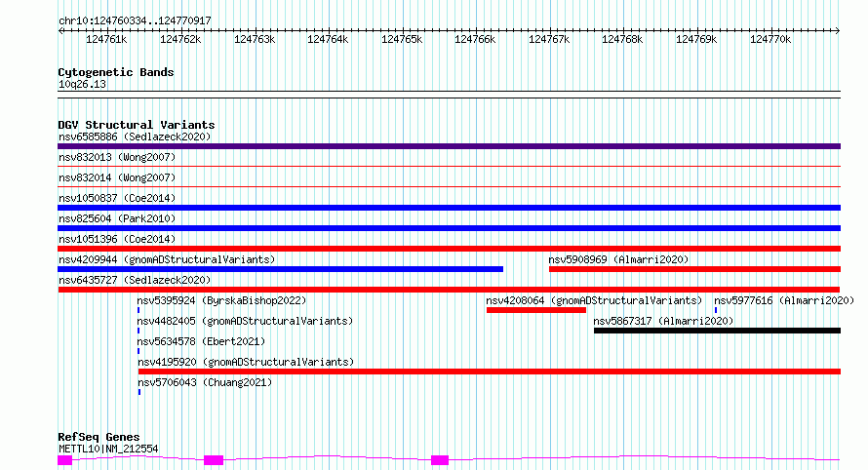
Task: Open the Cytogenetic Bands track heading
Action: 116,72
